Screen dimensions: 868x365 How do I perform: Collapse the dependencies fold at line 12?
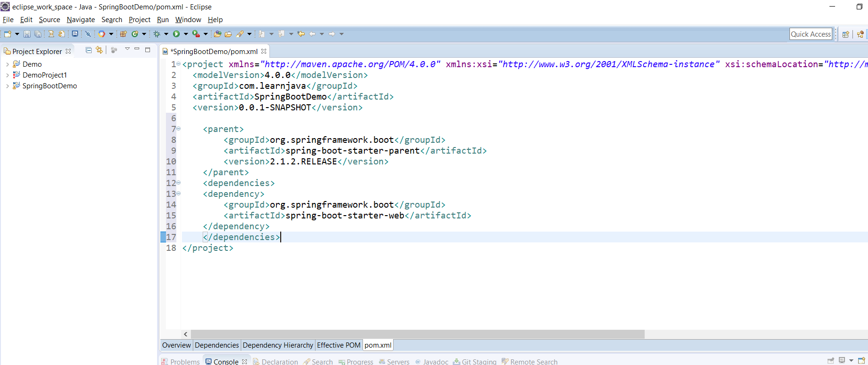pyautogui.click(x=179, y=183)
